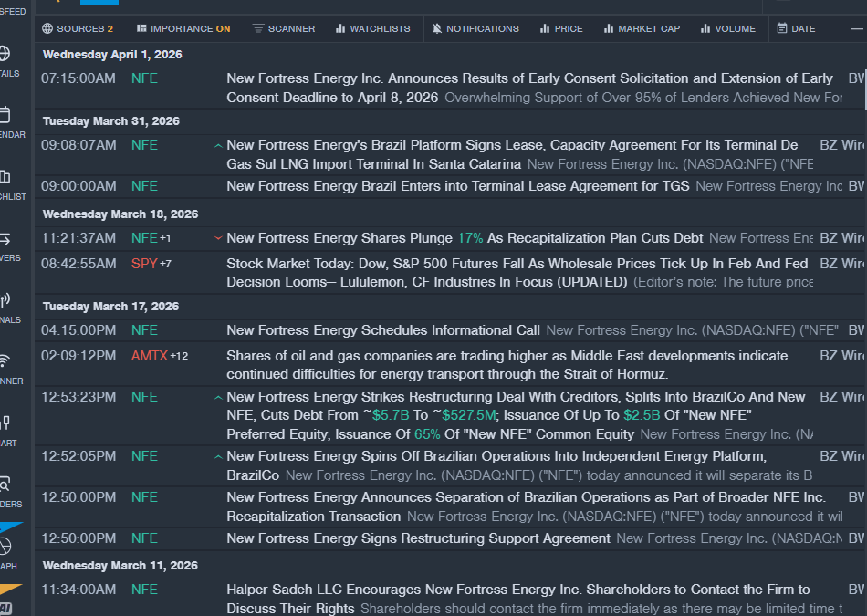Expand +7 tickers next to SPY
This screenshot has width=867, height=616.
[x=165, y=264]
